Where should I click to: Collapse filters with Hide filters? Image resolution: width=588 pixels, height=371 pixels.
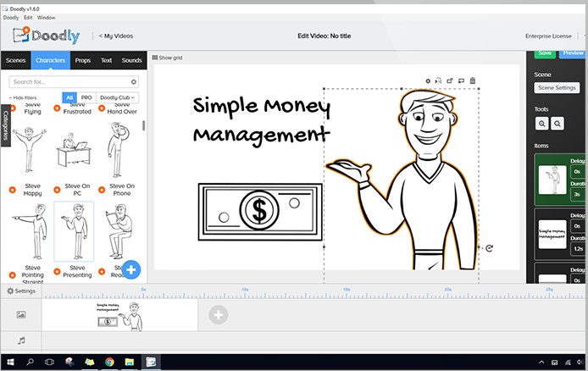(23, 97)
